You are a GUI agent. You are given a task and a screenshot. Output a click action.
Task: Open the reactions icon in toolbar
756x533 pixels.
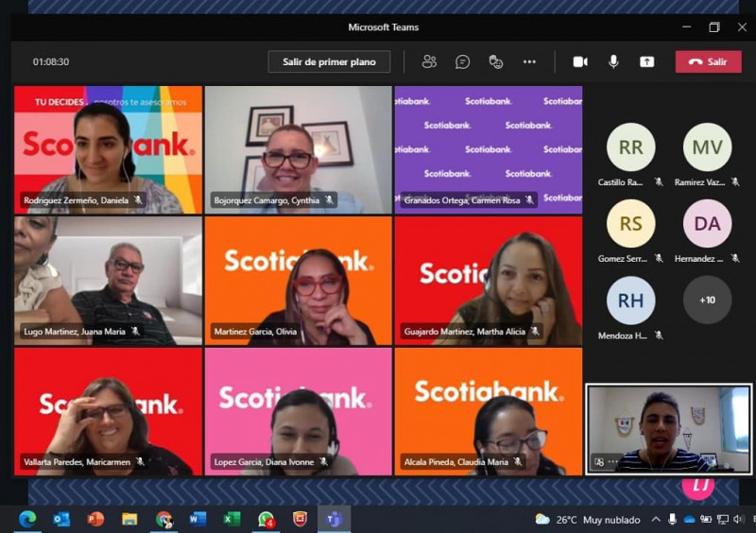pos(495,61)
